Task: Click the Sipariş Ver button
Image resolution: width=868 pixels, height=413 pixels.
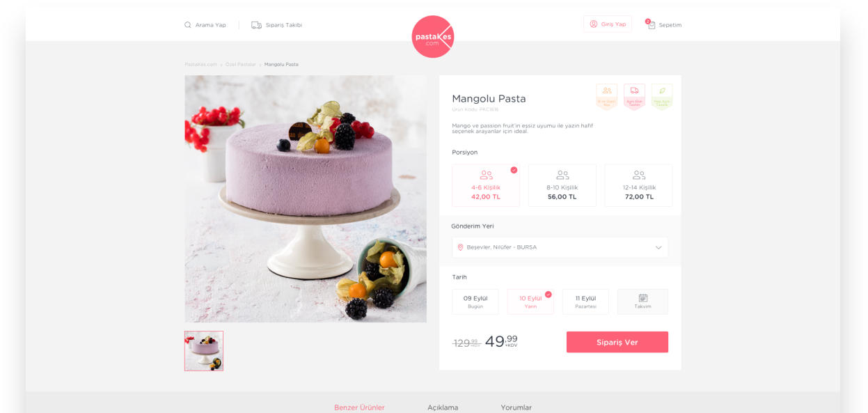Action: coord(617,342)
